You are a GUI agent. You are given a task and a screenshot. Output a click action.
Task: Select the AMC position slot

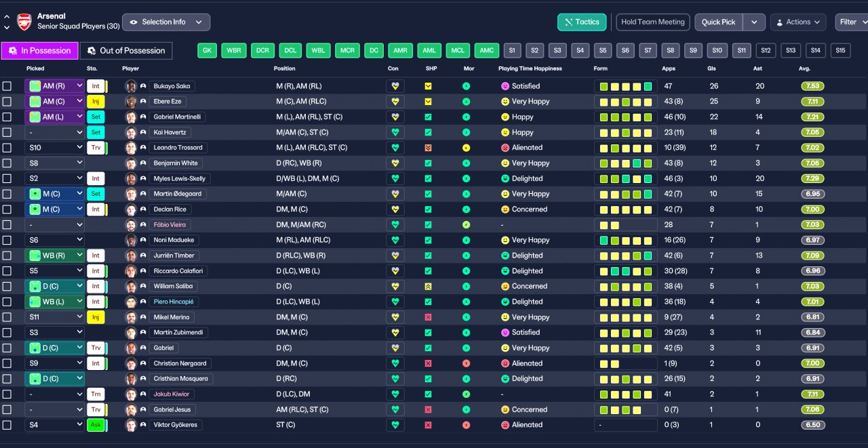point(486,51)
